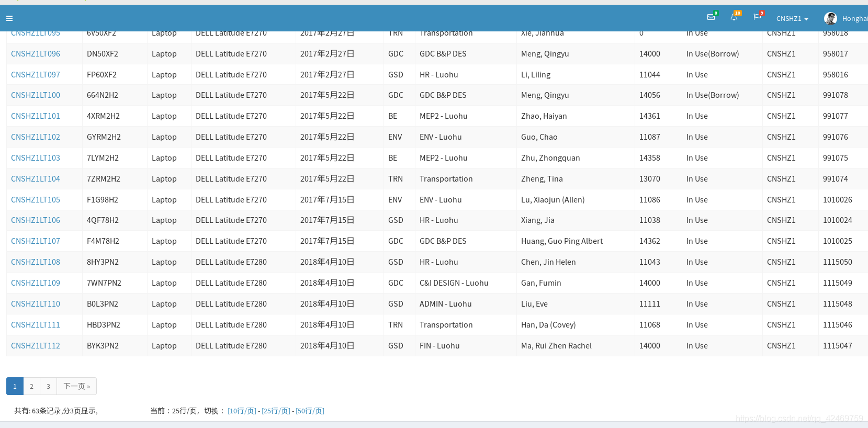Open asset link CNSHZ1LT110
The height and width of the screenshot is (428, 868).
tap(36, 304)
